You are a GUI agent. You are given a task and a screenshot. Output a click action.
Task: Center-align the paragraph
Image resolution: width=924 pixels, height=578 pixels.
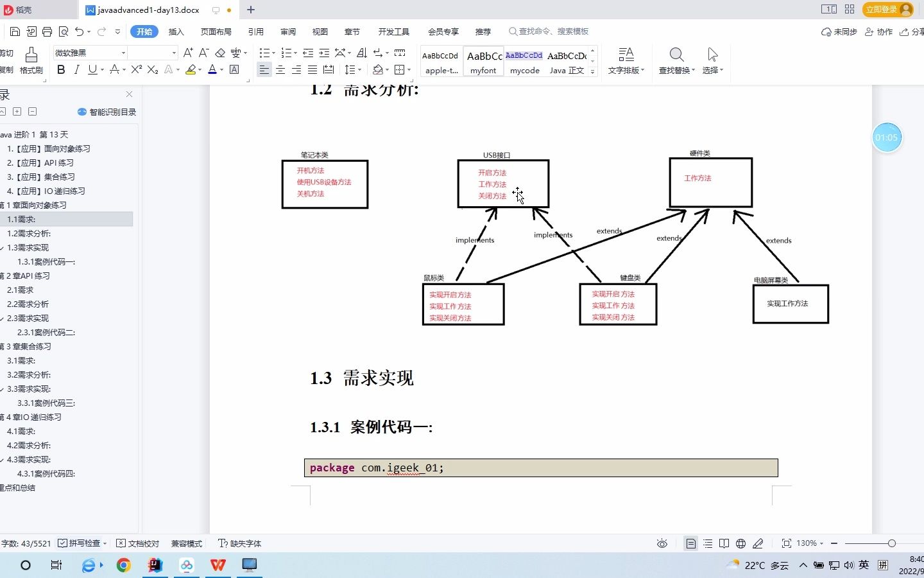(x=280, y=69)
